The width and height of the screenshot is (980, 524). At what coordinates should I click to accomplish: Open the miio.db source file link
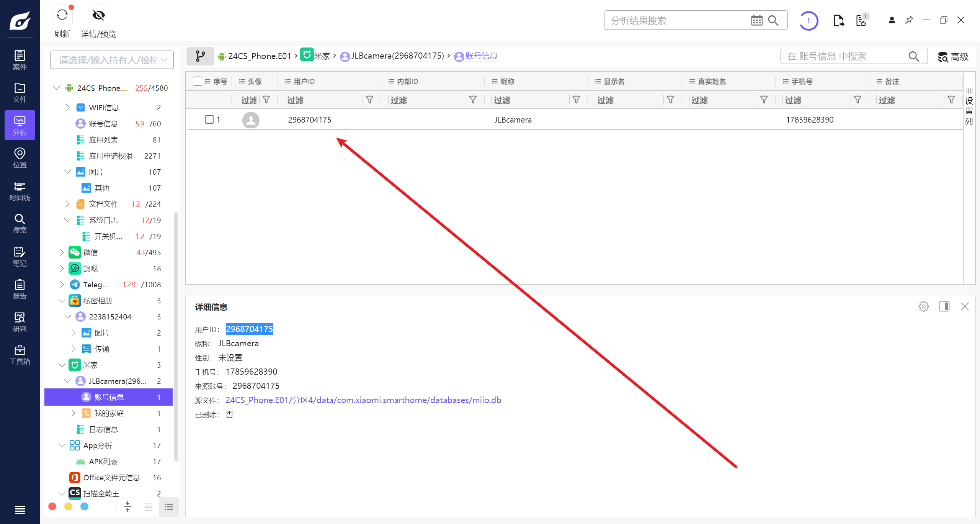click(x=363, y=400)
